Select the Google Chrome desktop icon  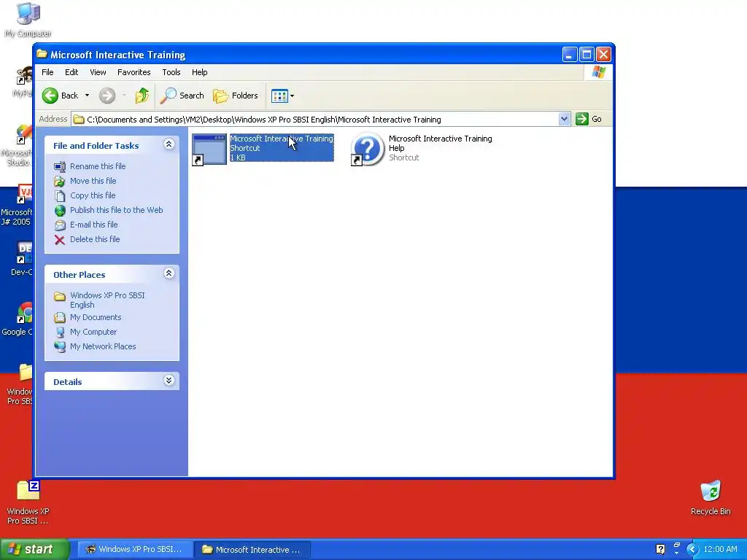tap(18, 319)
